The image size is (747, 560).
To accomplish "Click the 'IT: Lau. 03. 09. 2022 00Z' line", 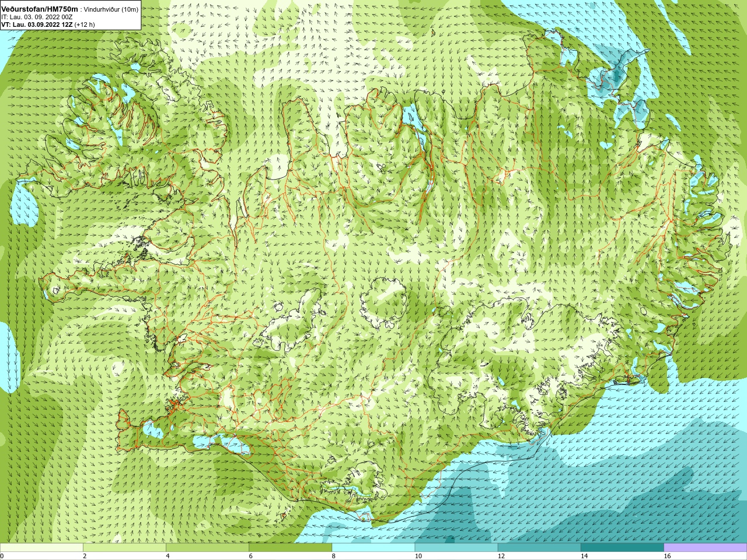I will 37,17.
